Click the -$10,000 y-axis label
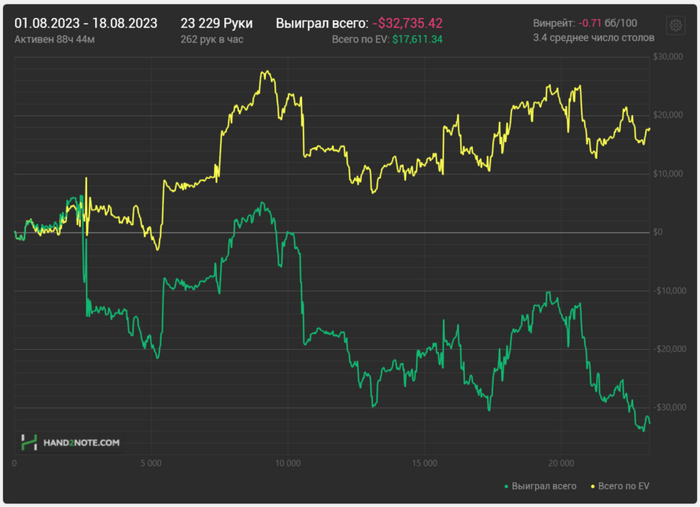Viewport: 700px width, 507px height. tap(670, 291)
